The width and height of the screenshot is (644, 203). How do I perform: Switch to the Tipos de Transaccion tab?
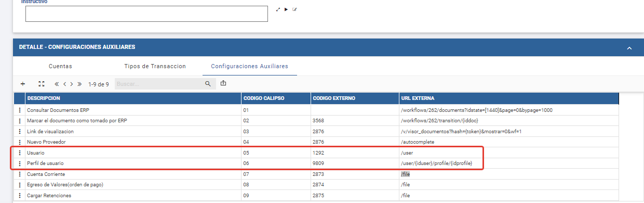pos(155,66)
